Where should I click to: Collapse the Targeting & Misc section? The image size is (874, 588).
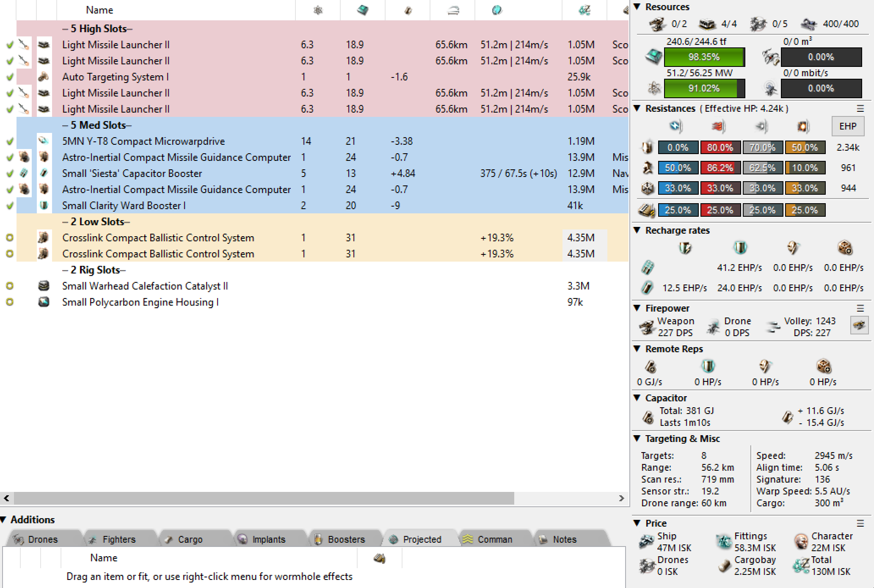pos(637,438)
